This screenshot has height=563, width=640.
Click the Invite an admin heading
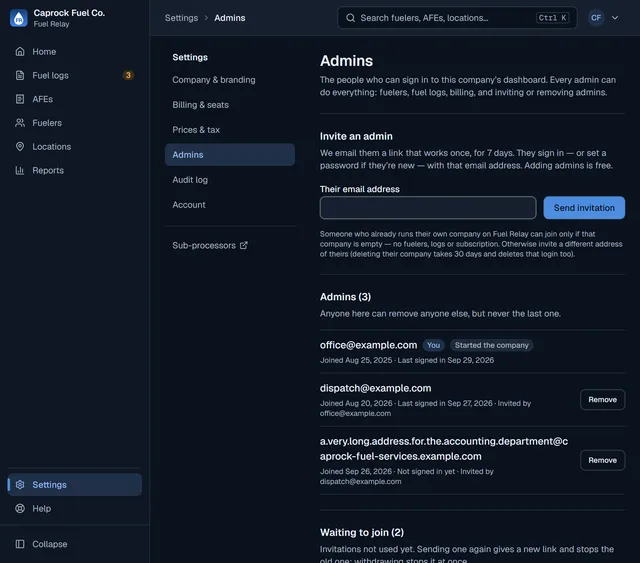tap(356, 136)
